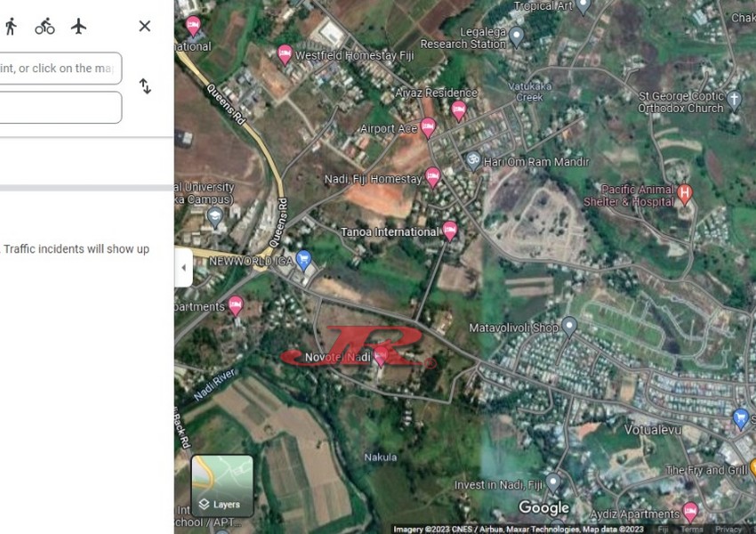Select the Novotel Nadi hotel marker
The width and height of the screenshot is (756, 534).
click(380, 357)
